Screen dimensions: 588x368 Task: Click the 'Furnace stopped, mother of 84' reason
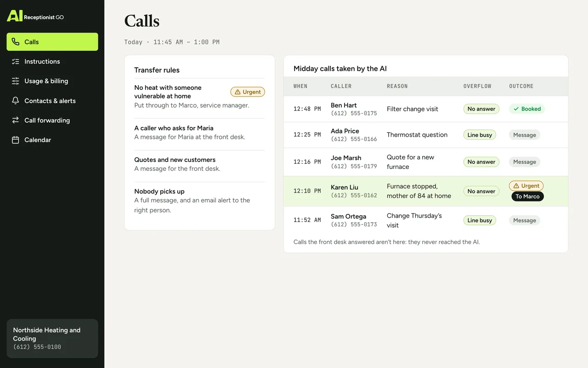pos(419,191)
